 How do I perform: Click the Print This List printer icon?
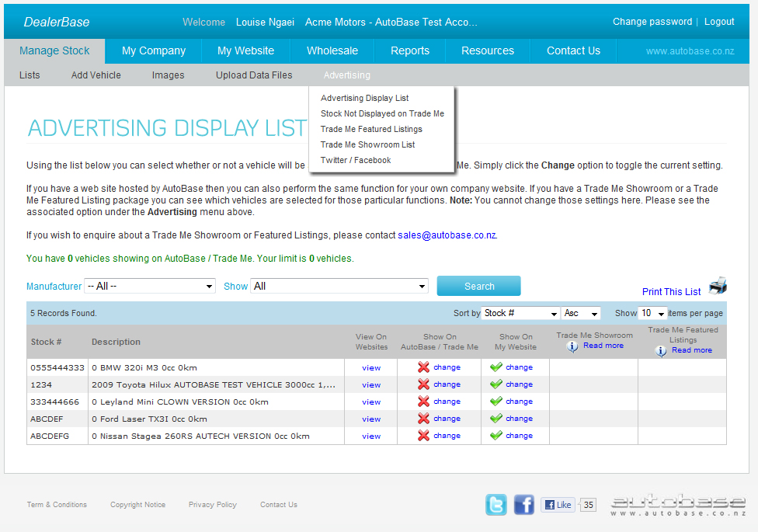(718, 286)
